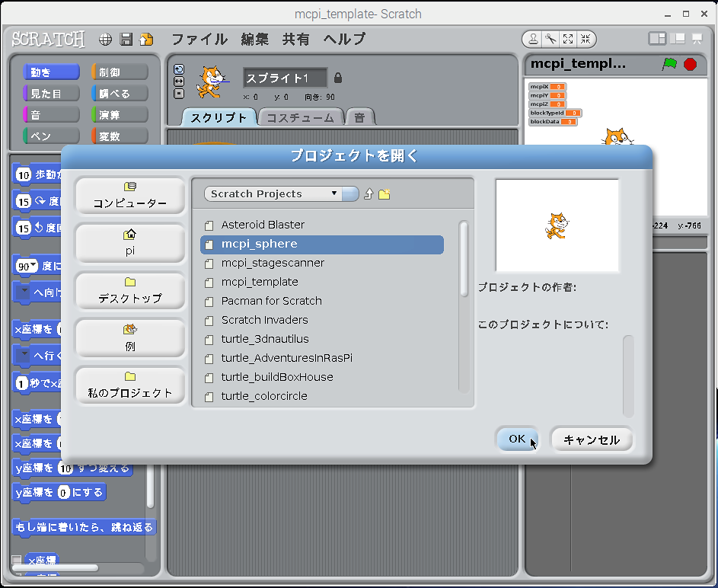Click the red stop sign button
The image size is (718, 588).
click(690, 64)
